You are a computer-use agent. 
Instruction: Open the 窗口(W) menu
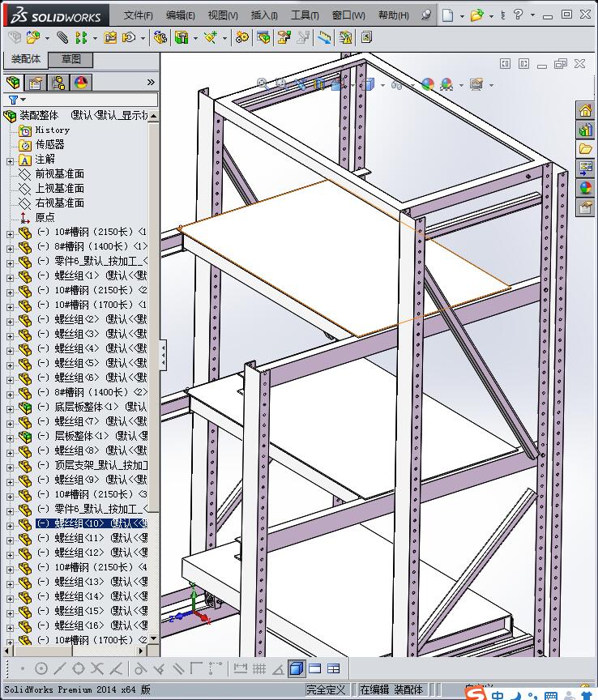pos(348,15)
